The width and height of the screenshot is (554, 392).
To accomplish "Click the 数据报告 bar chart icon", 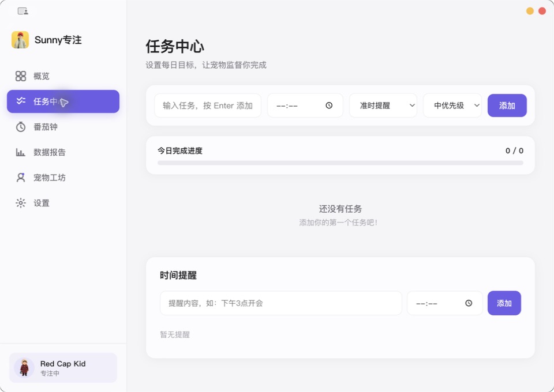I will coord(21,152).
